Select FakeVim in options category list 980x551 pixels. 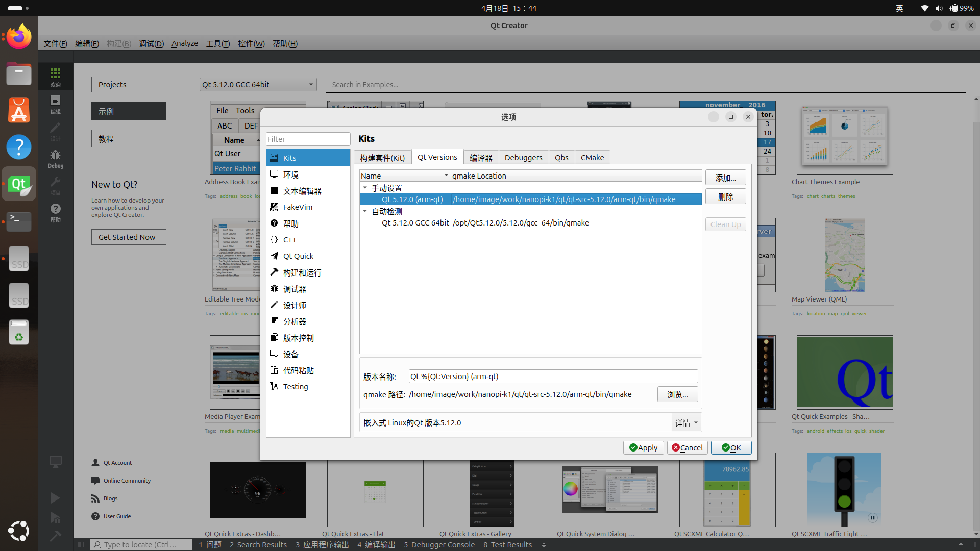click(298, 207)
